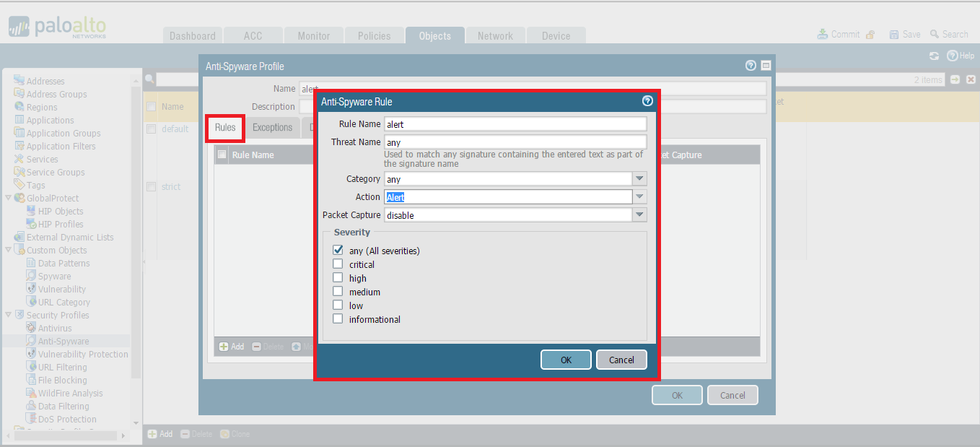Open Address Groups in the sidebar
Image resolution: width=980 pixels, height=447 pixels.
tap(57, 94)
